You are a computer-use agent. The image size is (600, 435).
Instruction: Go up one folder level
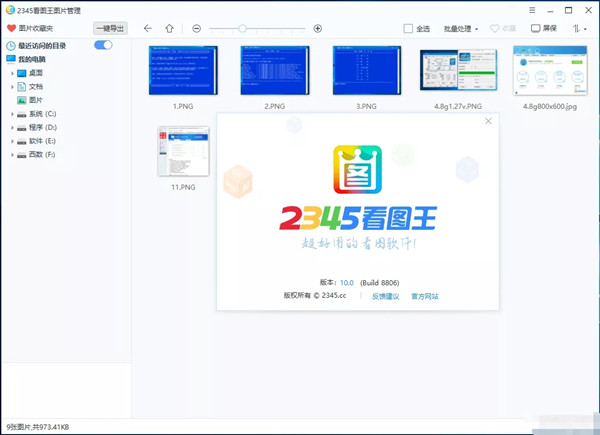[169, 28]
